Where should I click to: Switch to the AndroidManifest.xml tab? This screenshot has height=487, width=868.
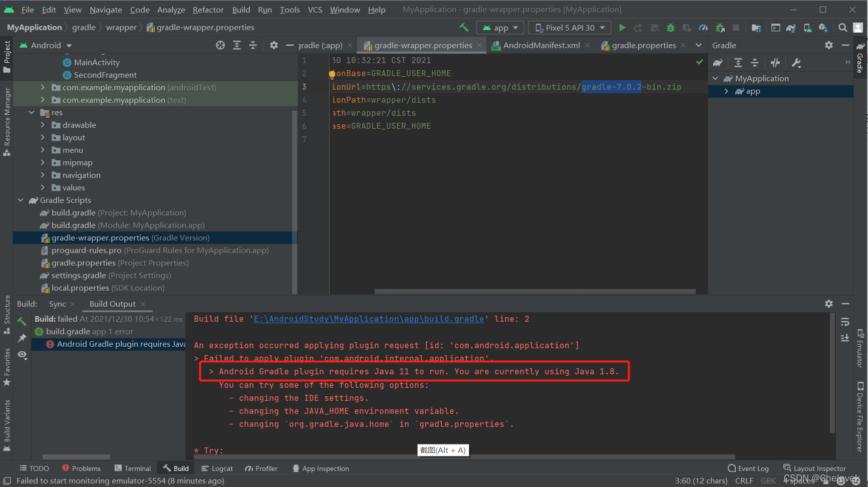coord(541,45)
